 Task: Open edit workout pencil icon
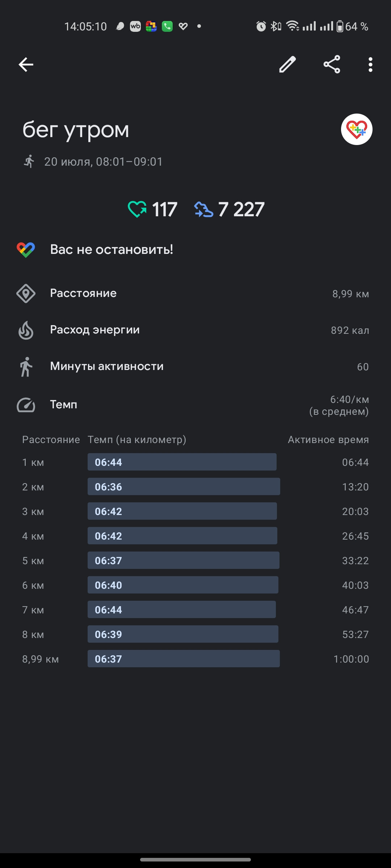288,65
